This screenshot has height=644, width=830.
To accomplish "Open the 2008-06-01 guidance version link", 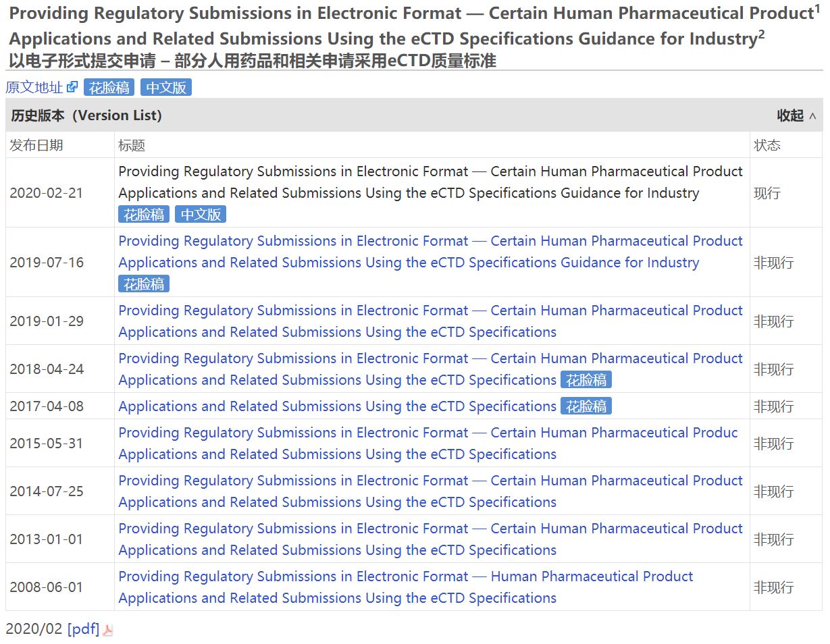I will 406,587.
